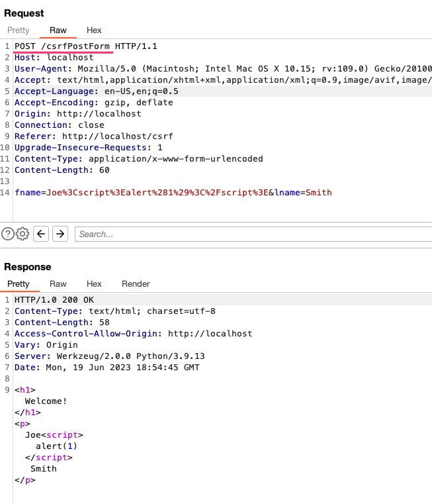Click the Referer header line
The width and height of the screenshot is (432, 504).
(x=94, y=136)
